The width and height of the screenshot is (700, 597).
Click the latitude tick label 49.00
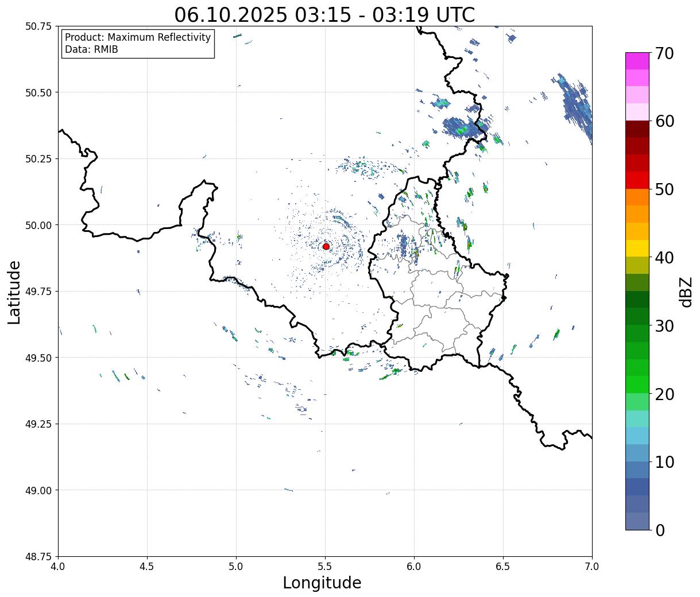[x=38, y=490]
